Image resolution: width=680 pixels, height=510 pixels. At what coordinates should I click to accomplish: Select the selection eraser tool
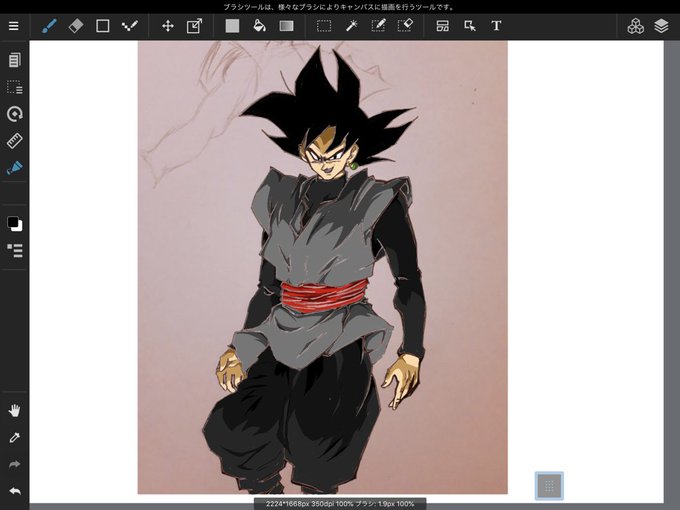[405, 26]
